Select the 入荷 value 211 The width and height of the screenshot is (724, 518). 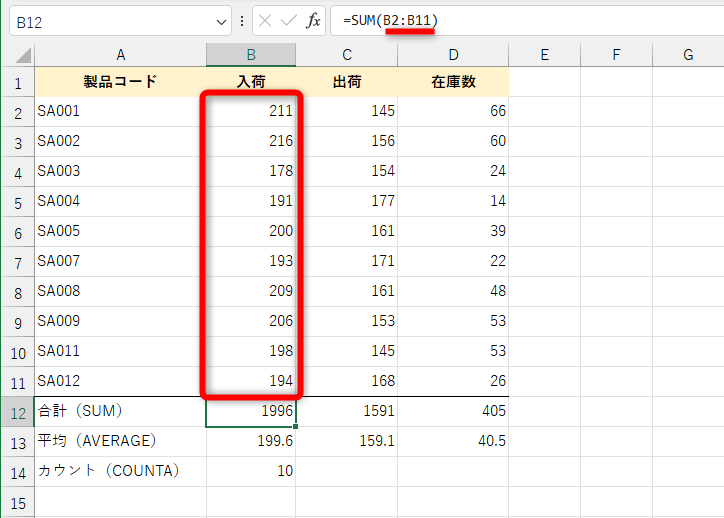pyautogui.click(x=251, y=111)
